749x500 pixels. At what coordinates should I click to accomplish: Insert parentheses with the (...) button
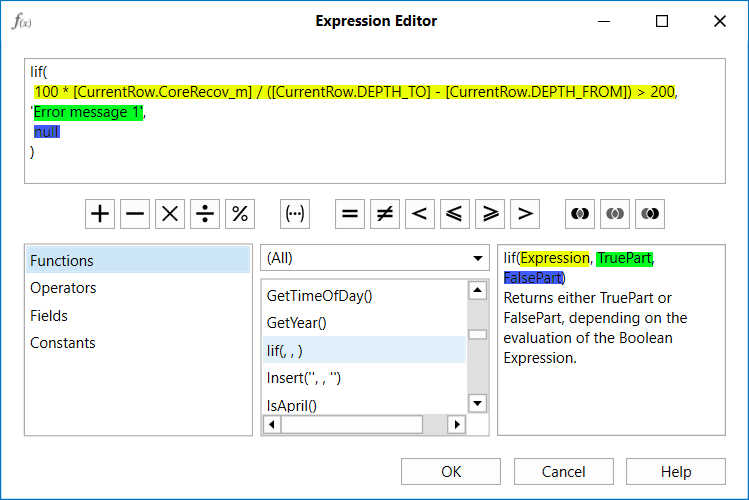(295, 214)
